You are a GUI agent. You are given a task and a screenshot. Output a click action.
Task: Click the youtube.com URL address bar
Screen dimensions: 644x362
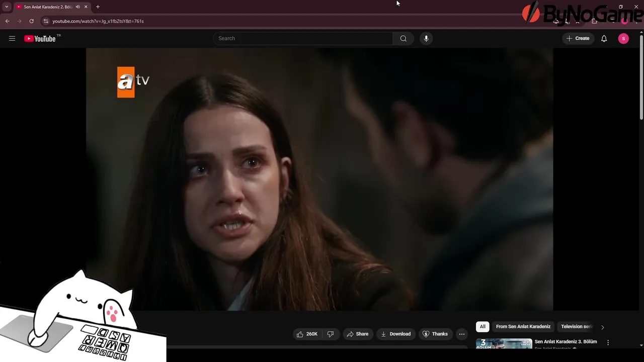(98, 21)
